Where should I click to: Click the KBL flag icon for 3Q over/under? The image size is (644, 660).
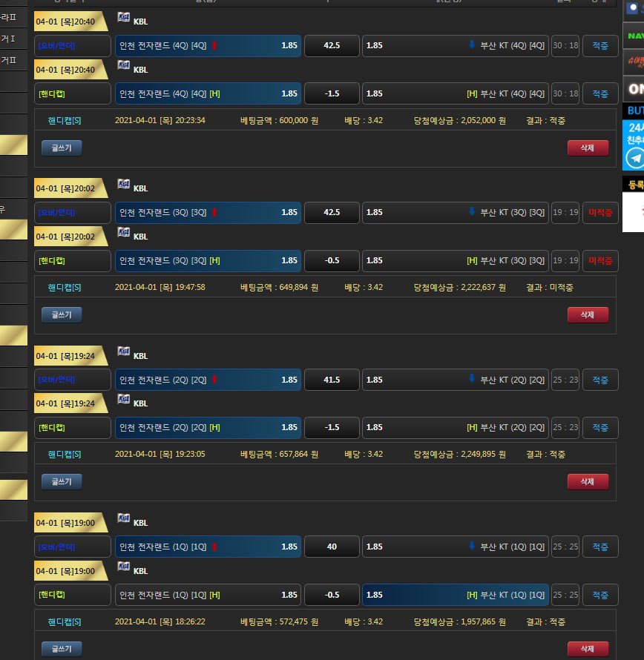tap(124, 185)
